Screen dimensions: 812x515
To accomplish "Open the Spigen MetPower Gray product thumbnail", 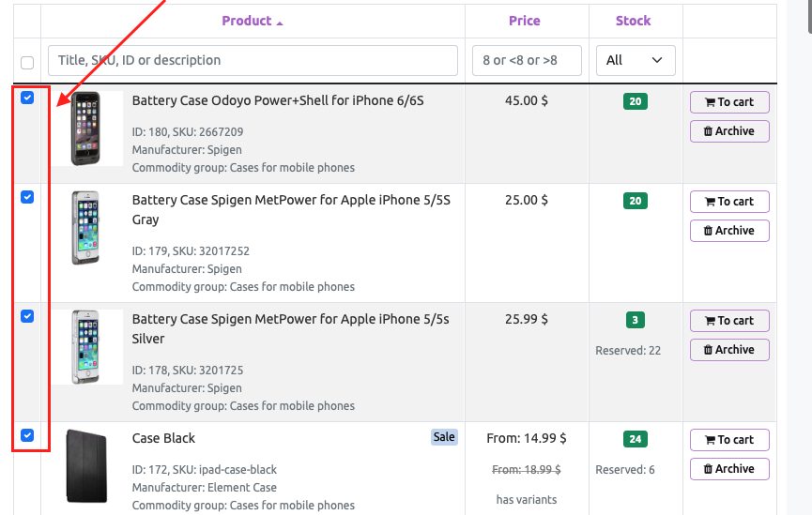I will point(86,228).
